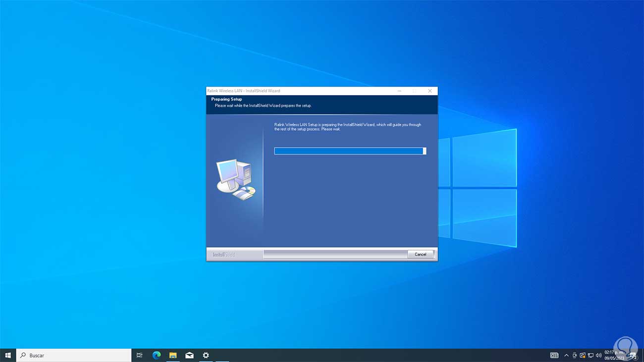The height and width of the screenshot is (362, 644).
Task: Open File Explorer from the taskbar
Action: (173, 355)
